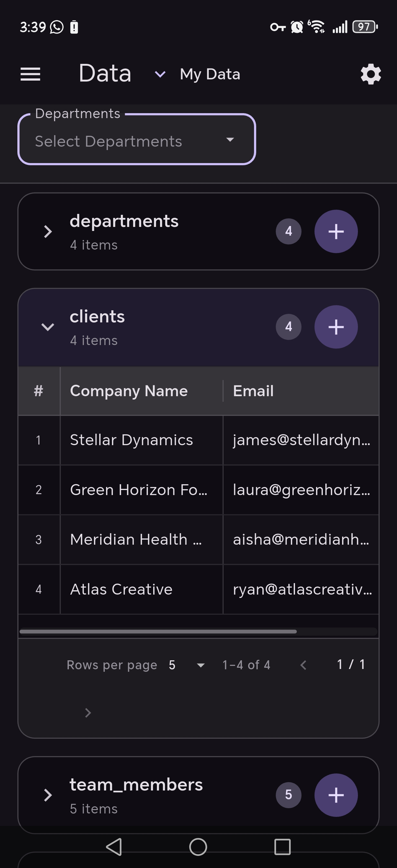This screenshot has height=868, width=397.
Task: Click the 1–4 of 4 pagination text
Action: 246,665
